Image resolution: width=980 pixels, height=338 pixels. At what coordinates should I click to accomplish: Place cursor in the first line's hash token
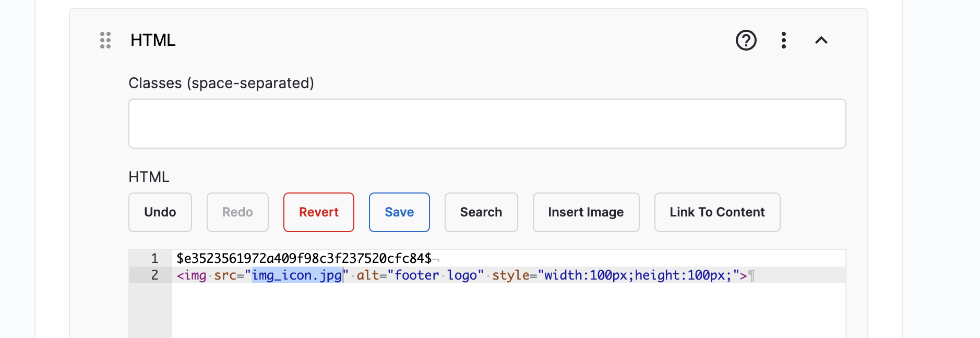coord(304,258)
